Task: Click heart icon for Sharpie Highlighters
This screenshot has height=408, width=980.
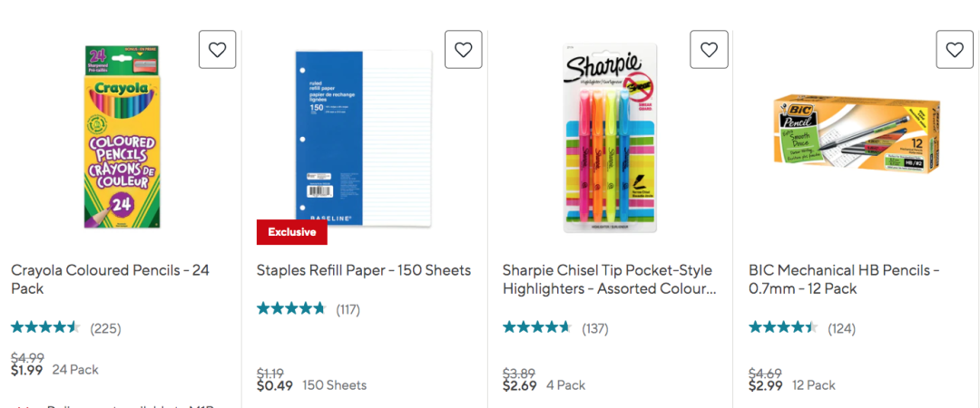Action: pos(709,49)
